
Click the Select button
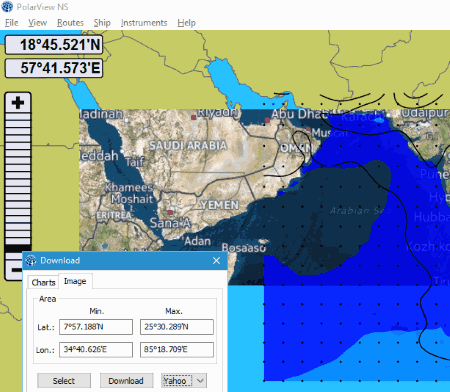click(x=64, y=381)
